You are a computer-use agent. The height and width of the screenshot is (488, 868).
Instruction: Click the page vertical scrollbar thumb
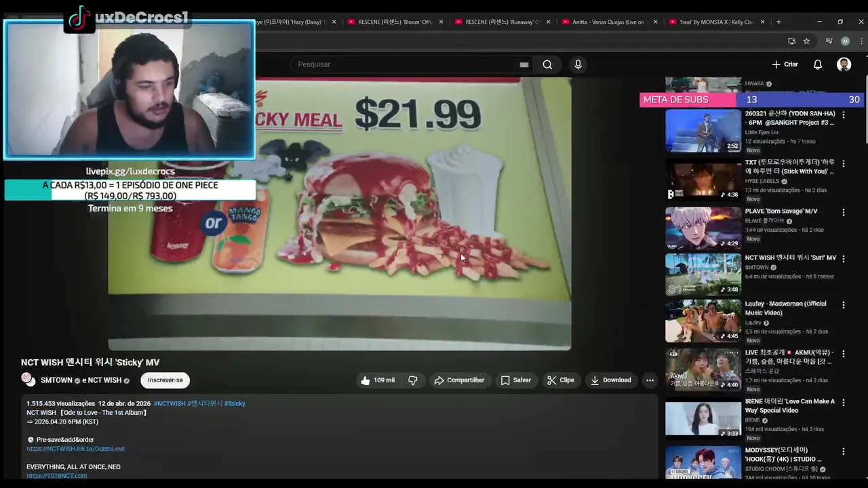click(865, 108)
